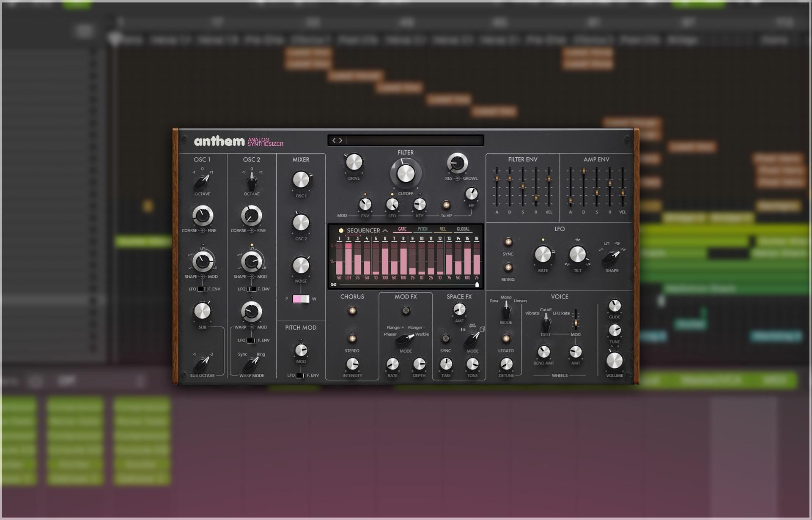Click the MOD FX DEPTH knob
812x520 pixels.
(419, 364)
